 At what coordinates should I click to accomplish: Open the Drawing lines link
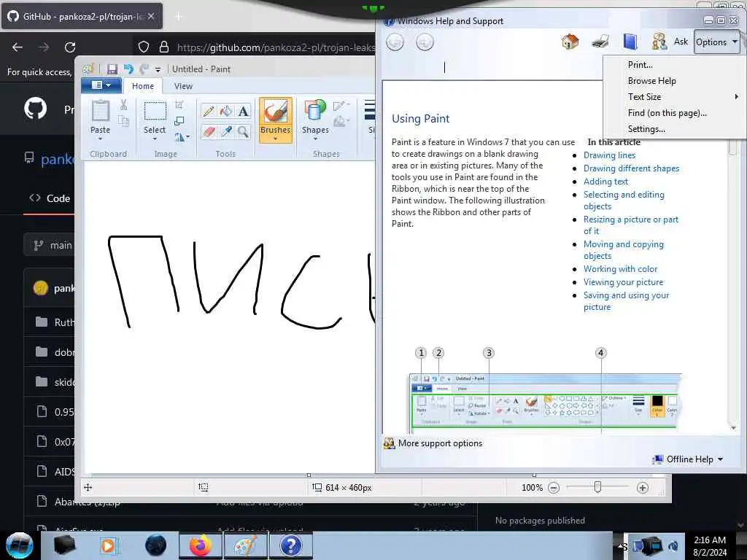click(609, 155)
